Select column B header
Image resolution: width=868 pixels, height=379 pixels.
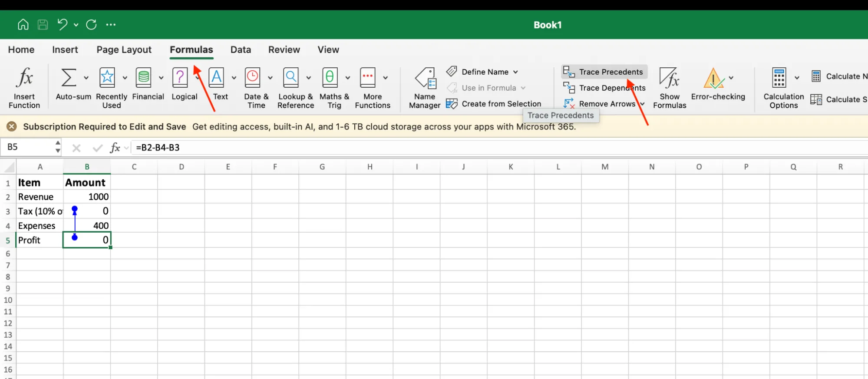click(x=87, y=167)
